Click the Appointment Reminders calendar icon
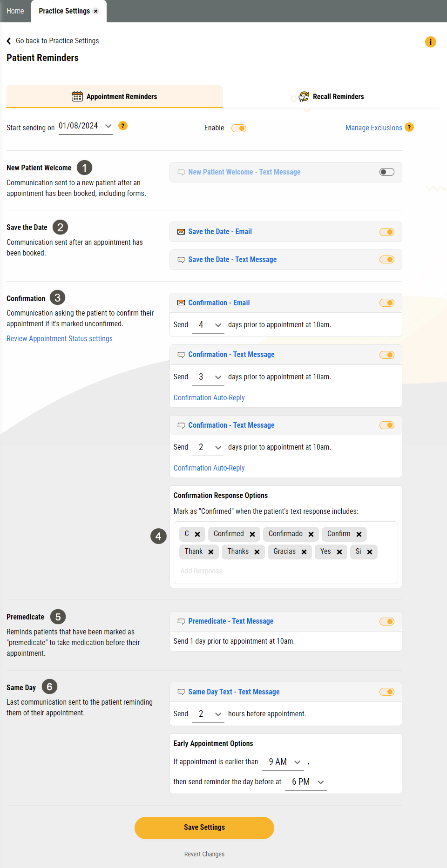The height and width of the screenshot is (868, 447). click(77, 96)
